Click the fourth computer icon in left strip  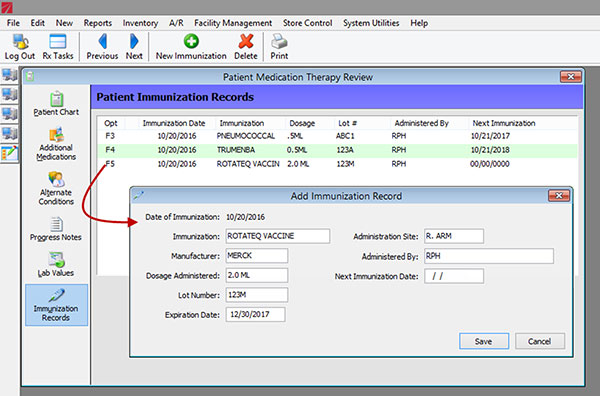pos(9,134)
